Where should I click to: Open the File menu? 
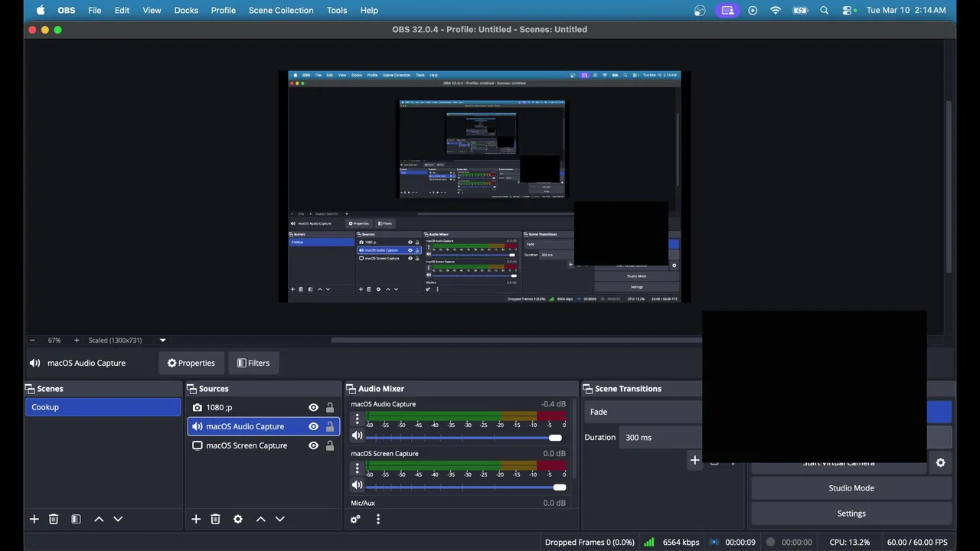pos(95,10)
